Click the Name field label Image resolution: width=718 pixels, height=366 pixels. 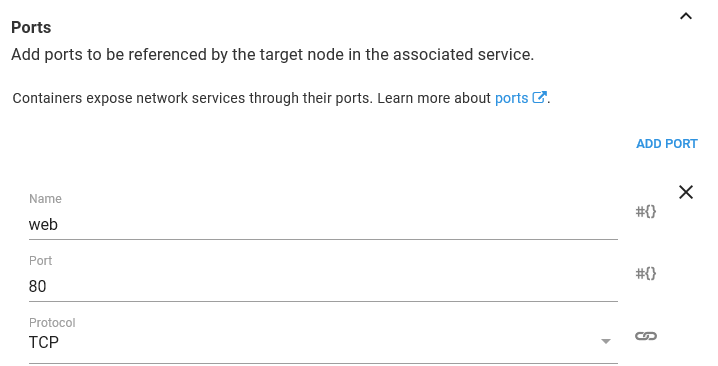click(x=45, y=199)
